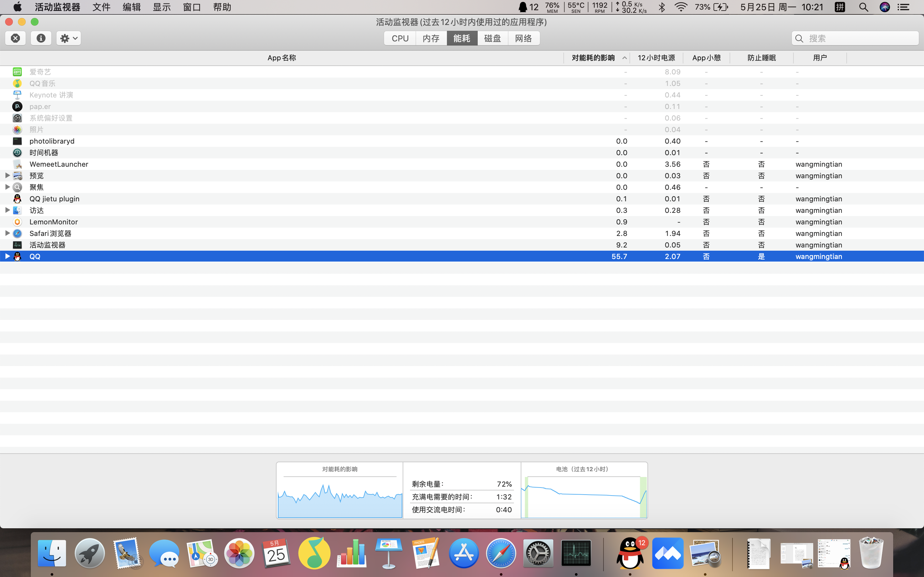This screenshot has width=924, height=577.
Task: Switch to the CPU tab
Action: 400,38
